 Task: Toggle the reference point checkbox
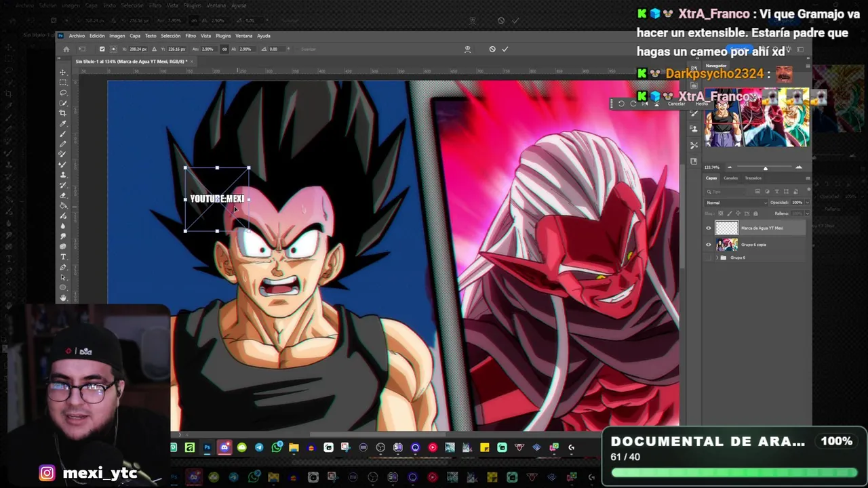[102, 49]
